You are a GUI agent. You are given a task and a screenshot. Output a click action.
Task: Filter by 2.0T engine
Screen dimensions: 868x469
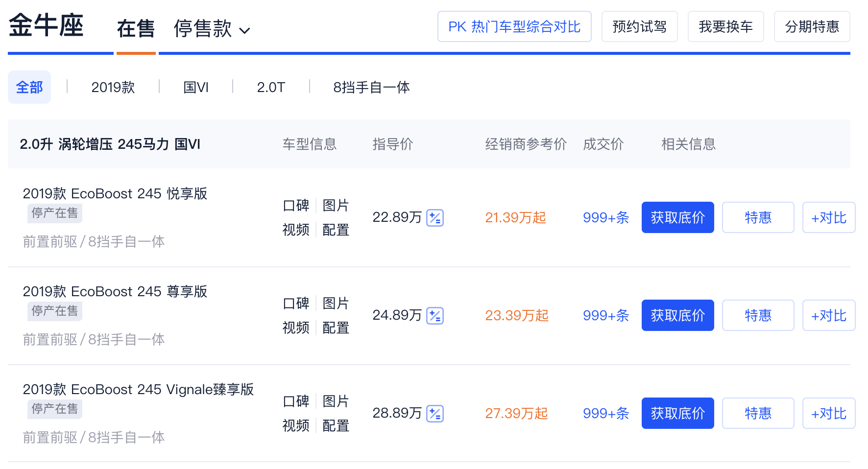271,87
